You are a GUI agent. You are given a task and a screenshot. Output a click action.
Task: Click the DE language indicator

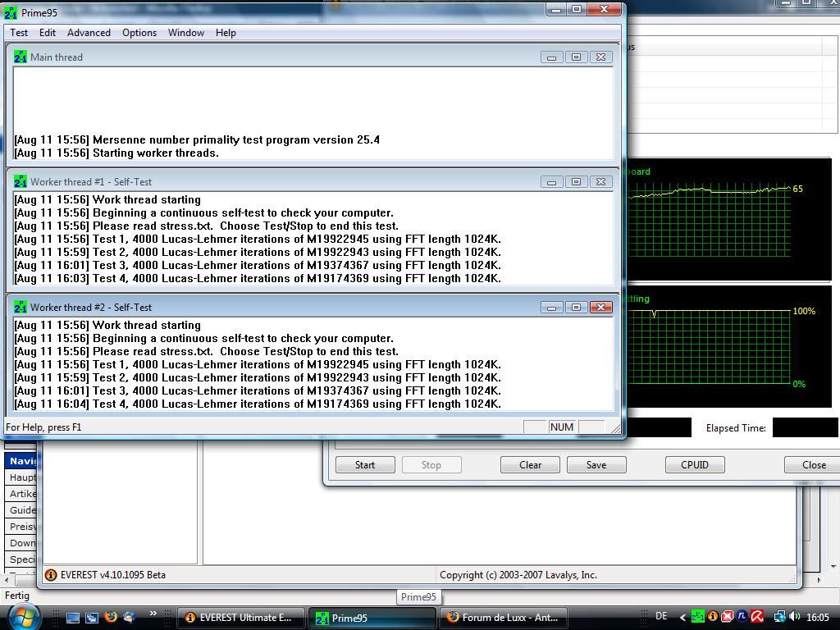click(x=661, y=617)
